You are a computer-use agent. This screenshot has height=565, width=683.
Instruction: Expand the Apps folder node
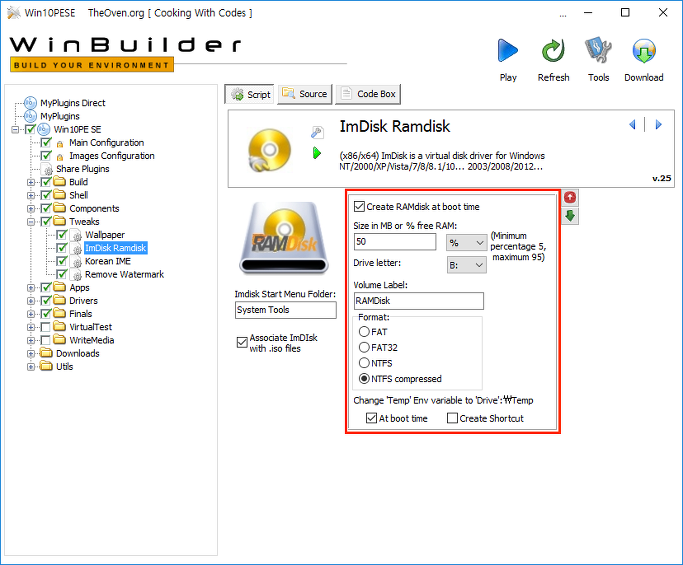[x=31, y=288]
